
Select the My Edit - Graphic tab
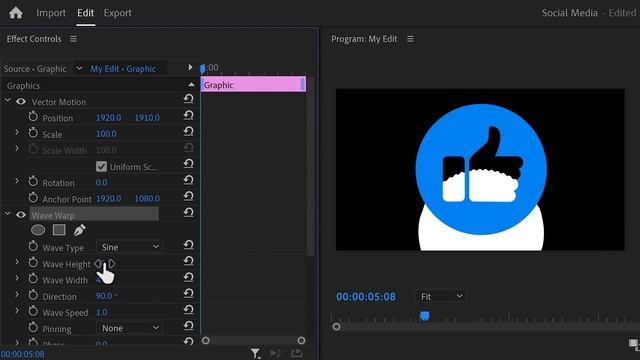[123, 69]
